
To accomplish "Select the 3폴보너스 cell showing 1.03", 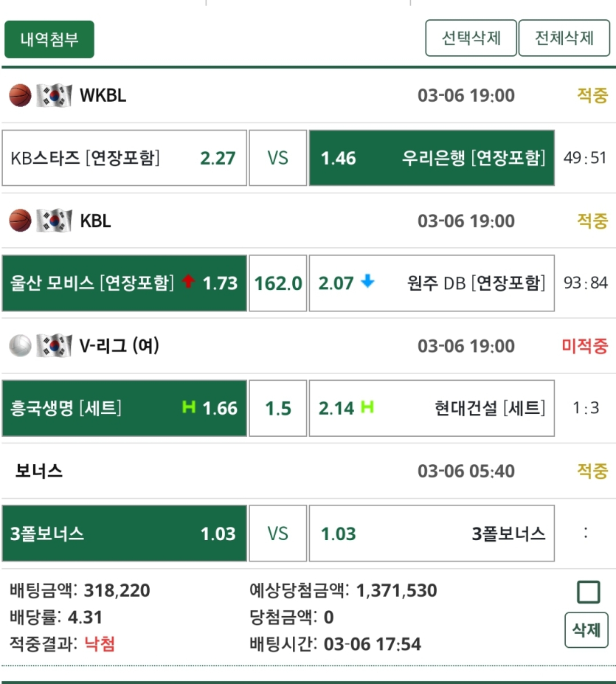I will tap(125, 534).
